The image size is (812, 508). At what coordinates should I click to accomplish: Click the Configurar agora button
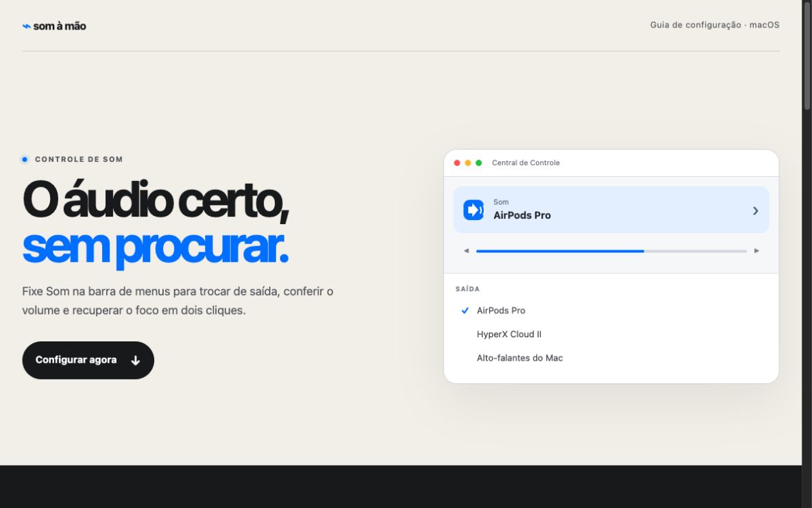pos(88,361)
